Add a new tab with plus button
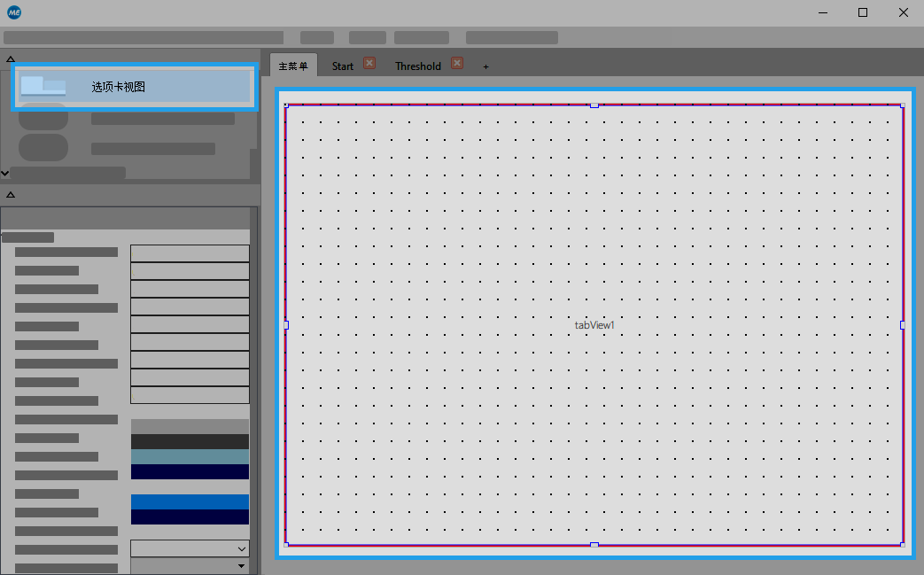The width and height of the screenshot is (924, 575). tap(485, 66)
